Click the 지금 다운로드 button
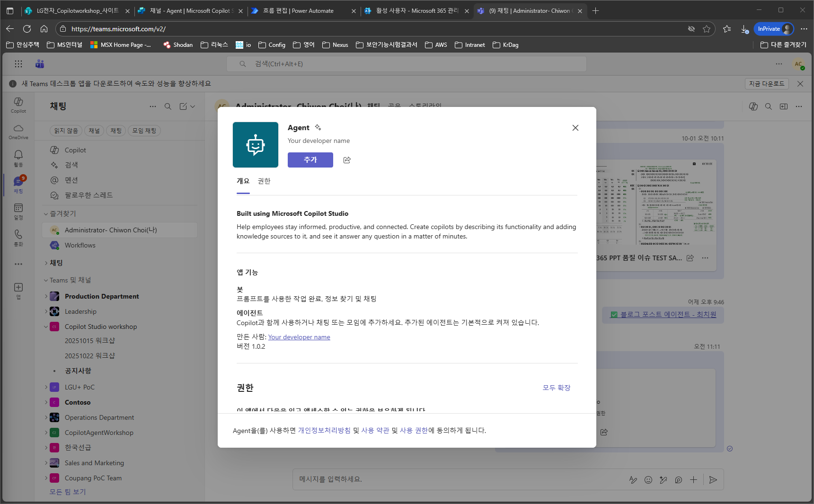This screenshot has height=504, width=814. (x=767, y=84)
